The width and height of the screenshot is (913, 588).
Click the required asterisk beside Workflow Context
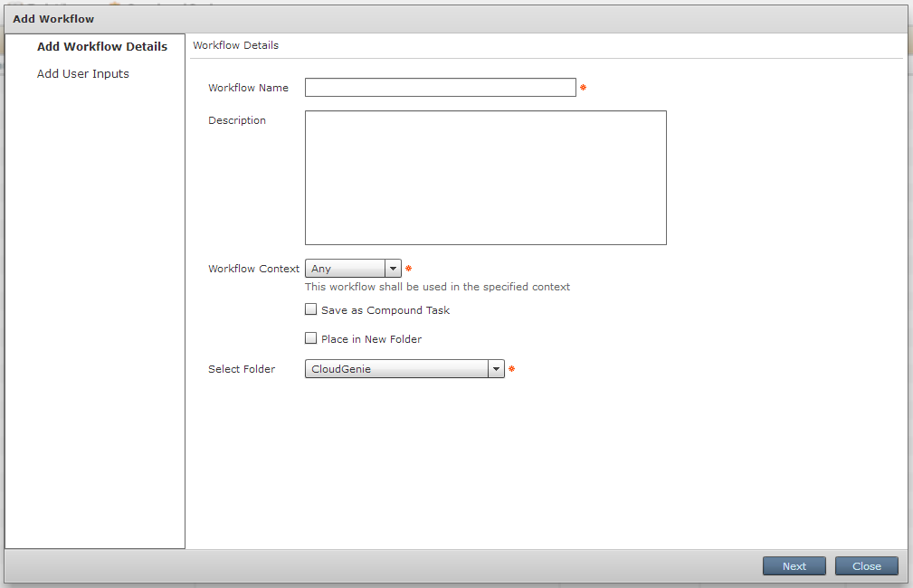pos(408,268)
